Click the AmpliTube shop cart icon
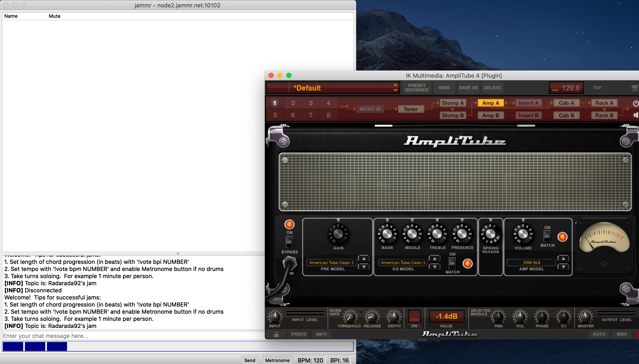639x364 pixels. pos(635,88)
